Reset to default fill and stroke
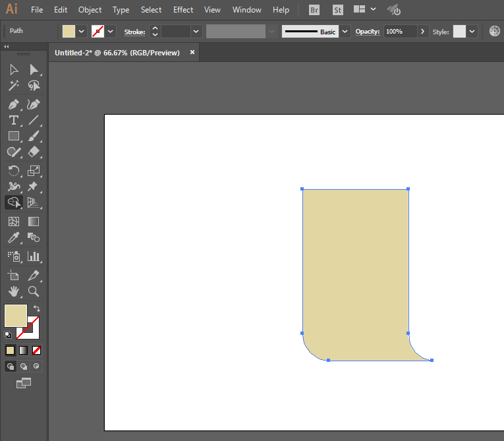Screen dimensions: 504x441 click(x=8, y=334)
